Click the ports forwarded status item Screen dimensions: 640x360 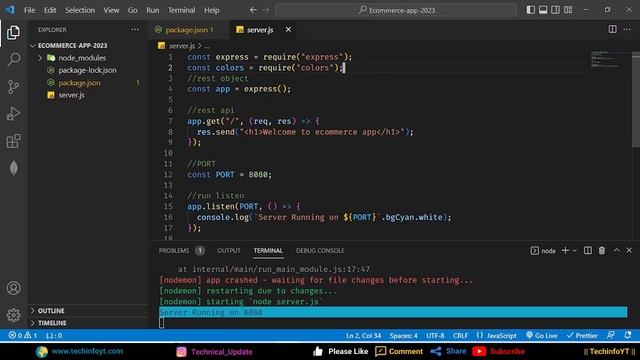pyautogui.click(x=54, y=336)
